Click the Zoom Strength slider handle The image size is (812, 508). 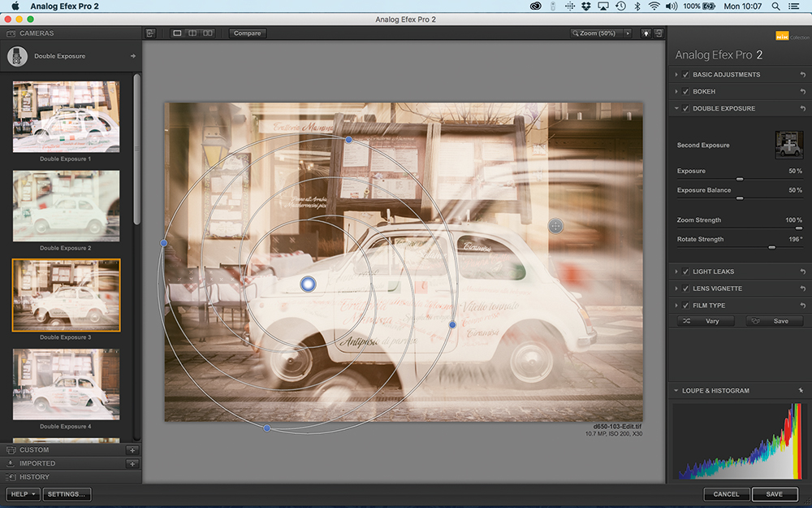(799, 228)
